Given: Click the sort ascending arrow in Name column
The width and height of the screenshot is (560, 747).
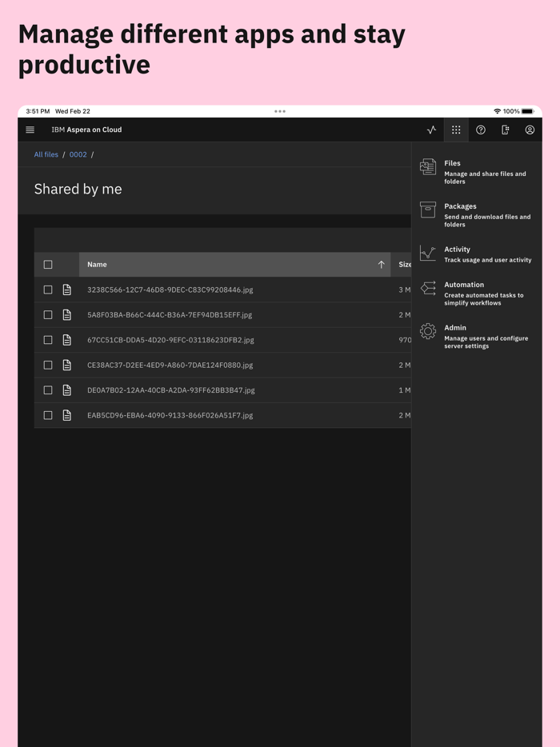Looking at the screenshot, I should point(381,265).
